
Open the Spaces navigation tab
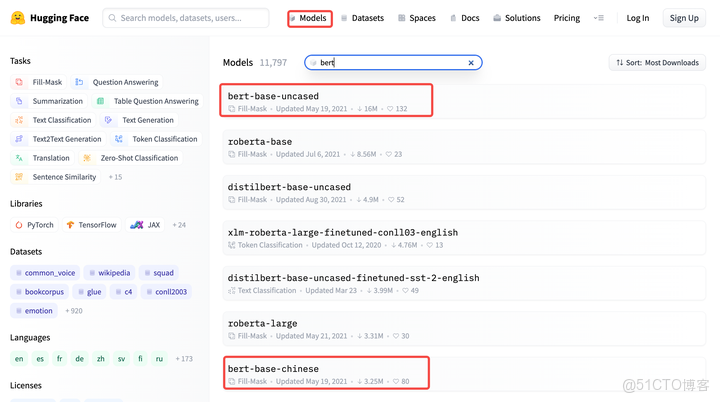(416, 18)
